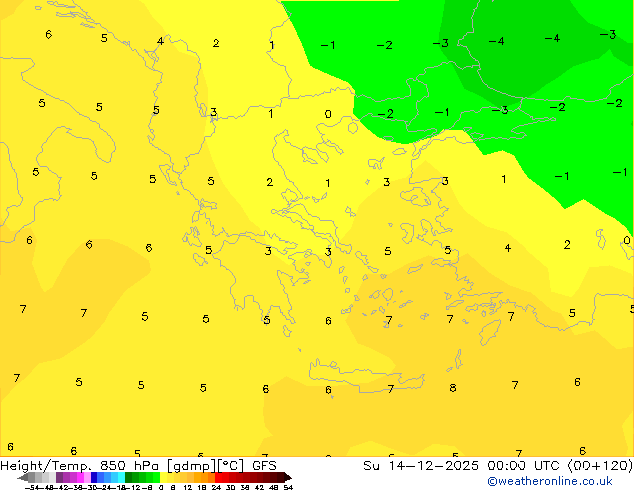
Task: Pick the magenta legend swatch near -36
Action: tap(80, 477)
